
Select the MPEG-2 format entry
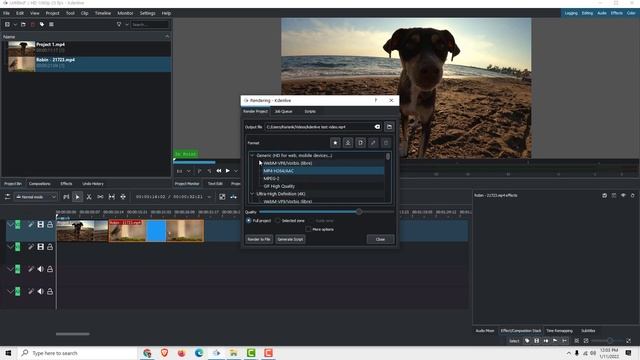pos(271,178)
